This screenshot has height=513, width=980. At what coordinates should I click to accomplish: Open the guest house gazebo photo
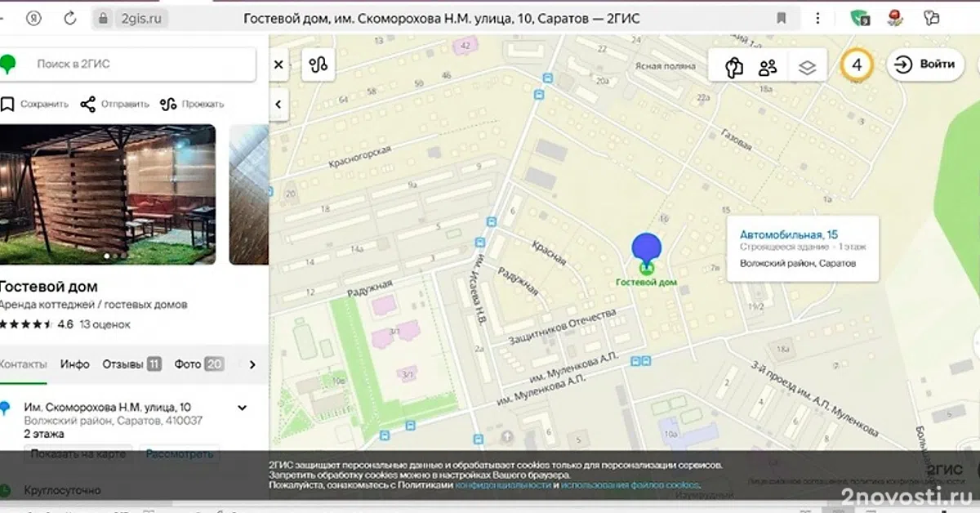(x=108, y=194)
